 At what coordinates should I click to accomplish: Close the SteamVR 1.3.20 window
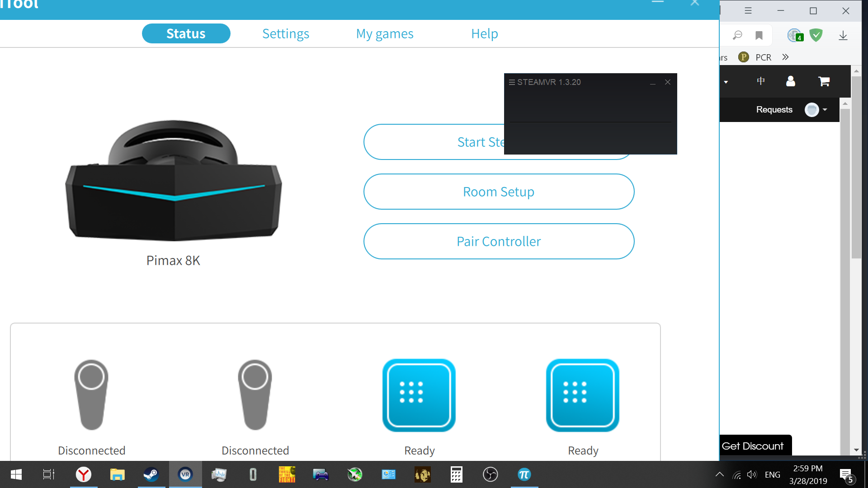tap(668, 82)
